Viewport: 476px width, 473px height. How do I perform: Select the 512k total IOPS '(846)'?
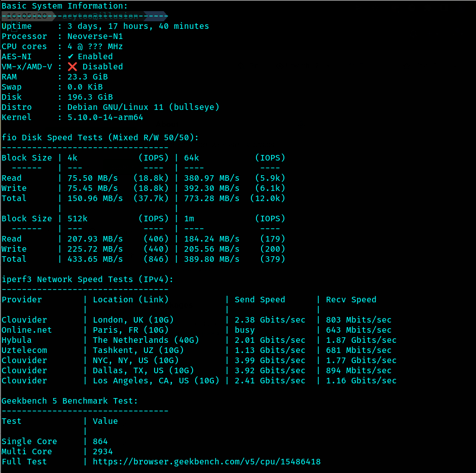[x=156, y=259]
